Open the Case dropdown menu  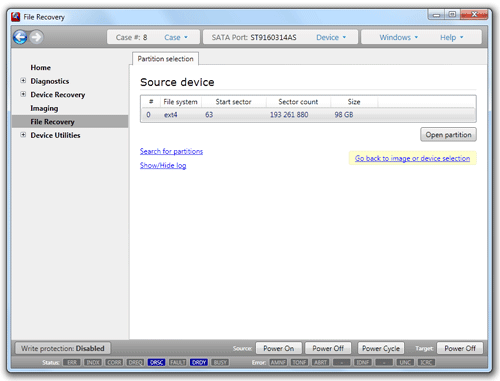tap(176, 37)
